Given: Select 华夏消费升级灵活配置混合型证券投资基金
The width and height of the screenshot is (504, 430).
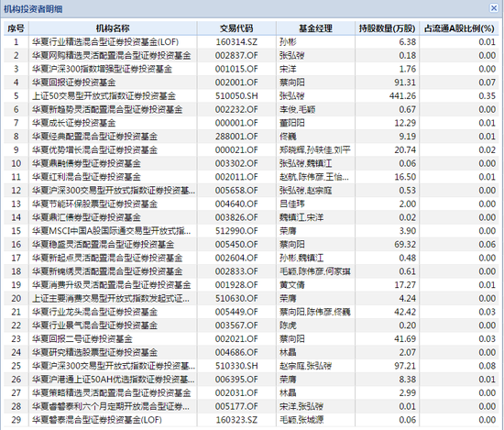Looking at the screenshot, I should coord(251,285).
